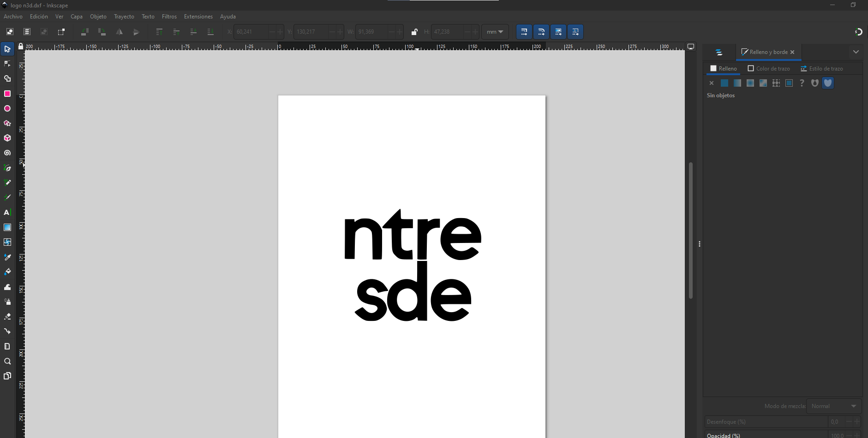Open the Layers and Objects panel tab
The height and width of the screenshot is (438, 868).
click(719, 52)
